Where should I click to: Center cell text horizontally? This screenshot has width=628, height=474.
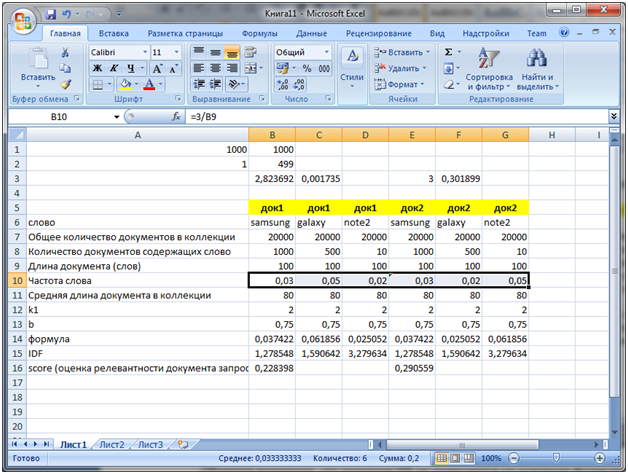215,68
